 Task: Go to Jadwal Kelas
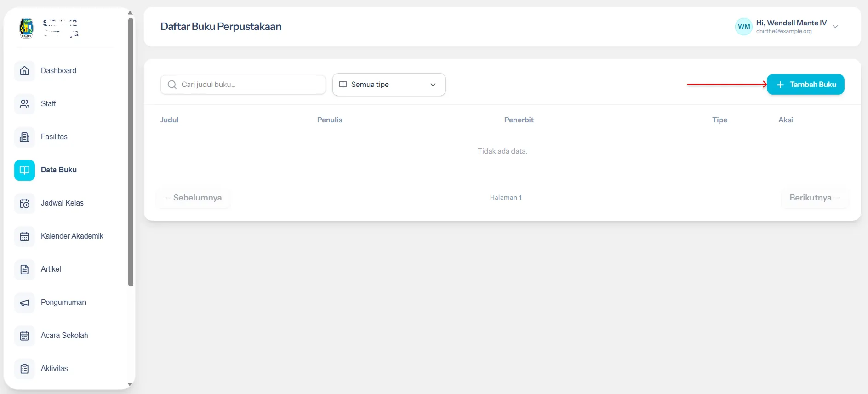(x=62, y=203)
